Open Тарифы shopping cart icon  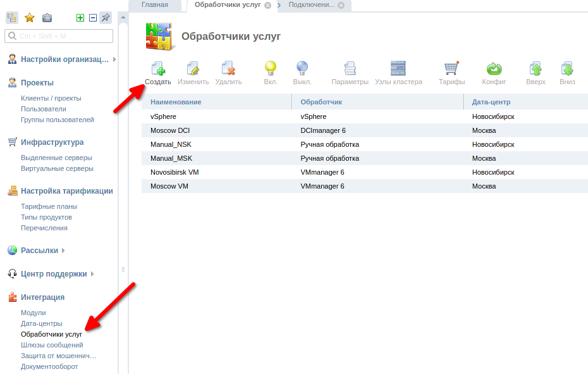(x=451, y=68)
